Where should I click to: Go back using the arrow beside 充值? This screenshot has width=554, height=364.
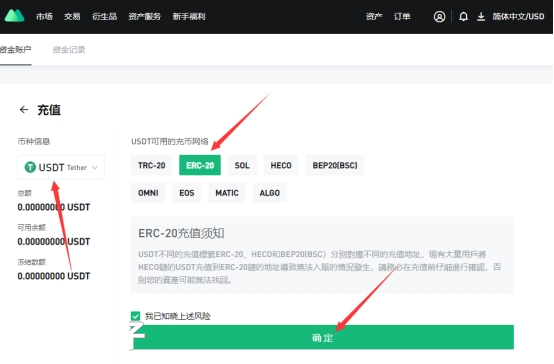[24, 110]
